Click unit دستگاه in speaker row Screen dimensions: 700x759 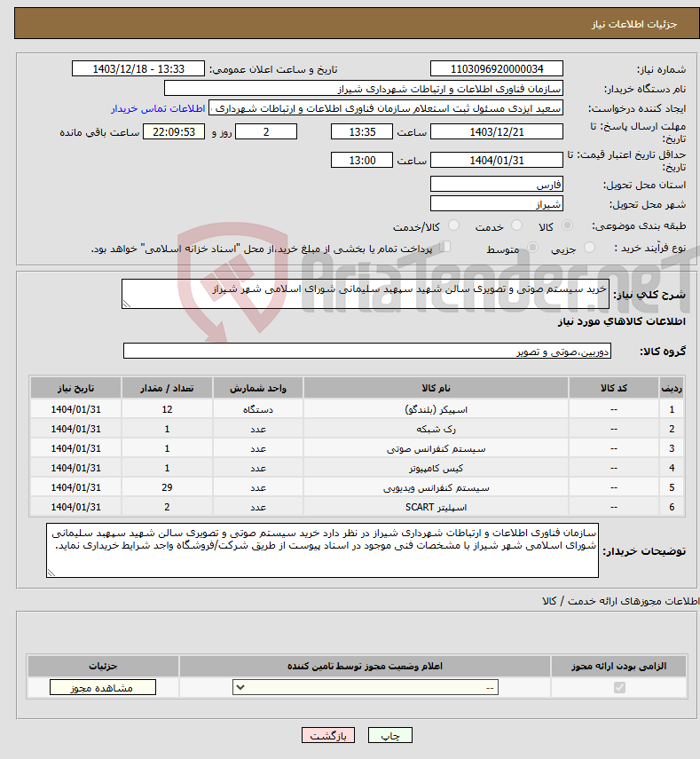pos(258,409)
